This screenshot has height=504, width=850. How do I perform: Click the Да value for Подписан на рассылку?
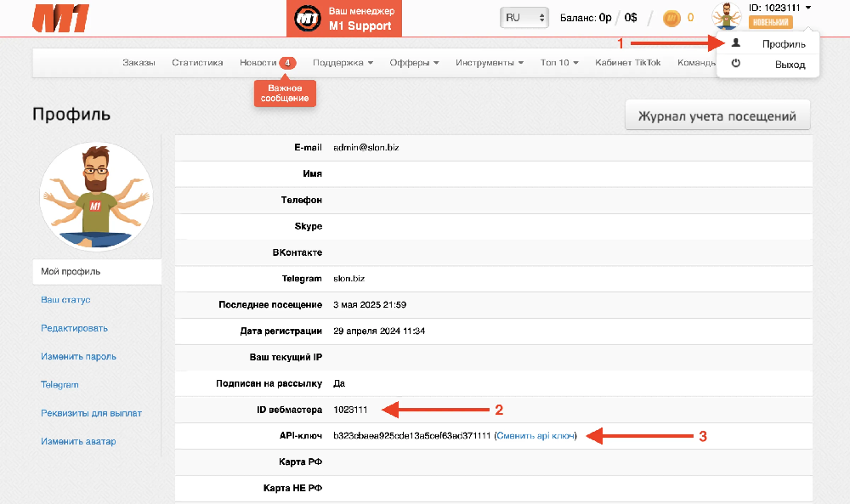tap(339, 383)
